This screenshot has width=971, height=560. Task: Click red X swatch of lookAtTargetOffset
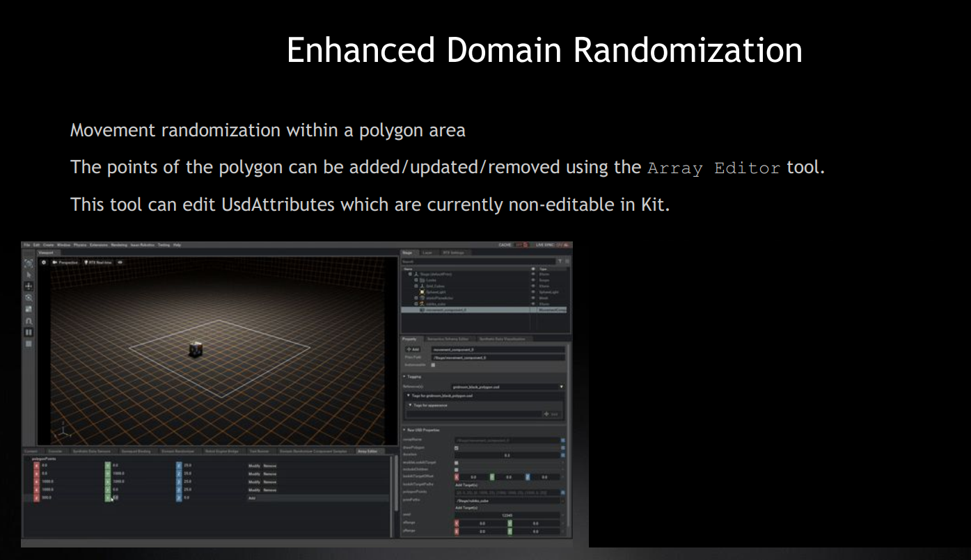tap(457, 477)
